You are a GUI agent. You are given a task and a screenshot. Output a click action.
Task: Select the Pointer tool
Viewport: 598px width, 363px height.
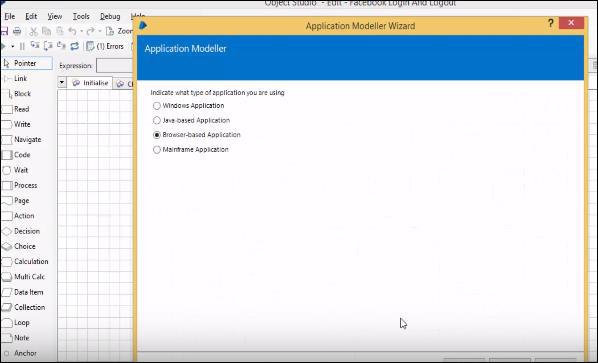tap(27, 63)
